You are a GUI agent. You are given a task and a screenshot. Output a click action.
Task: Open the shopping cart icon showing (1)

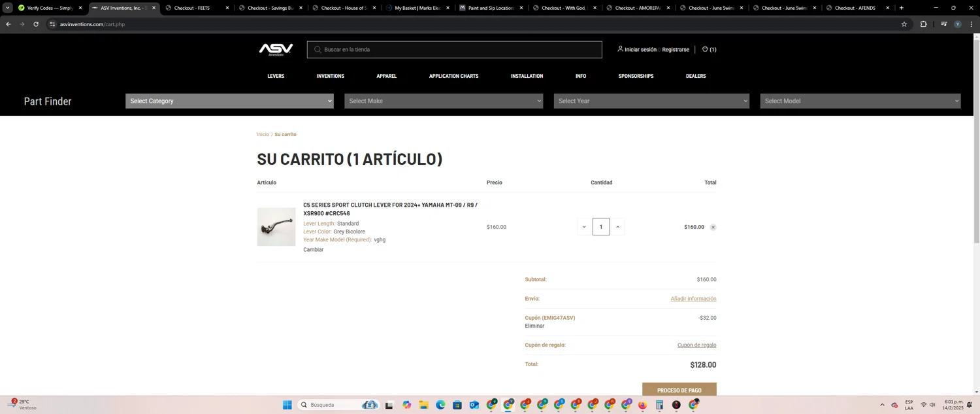(709, 49)
